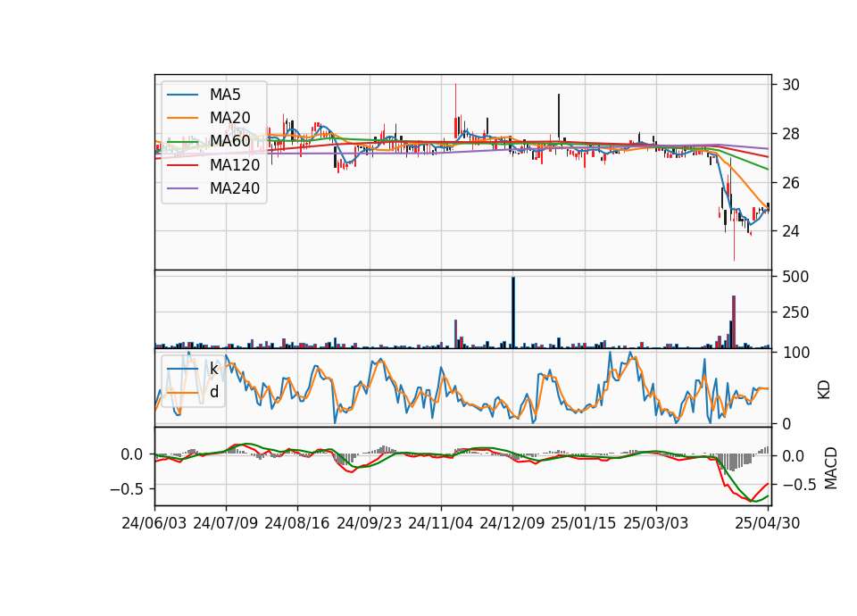This screenshot has width=857, height=616.
Task: Click the 25/01/15 date label
Action: pos(584,523)
